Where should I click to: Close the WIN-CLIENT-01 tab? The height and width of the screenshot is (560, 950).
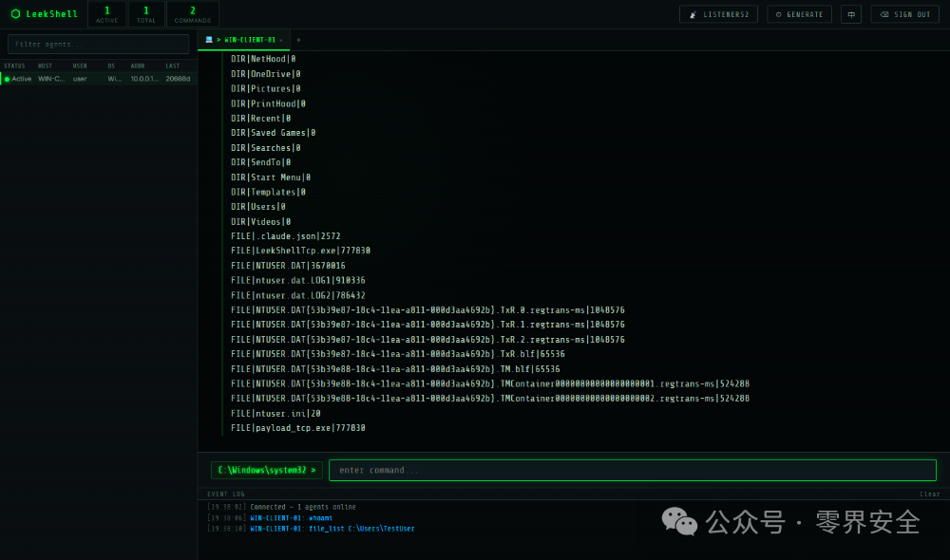281,41
